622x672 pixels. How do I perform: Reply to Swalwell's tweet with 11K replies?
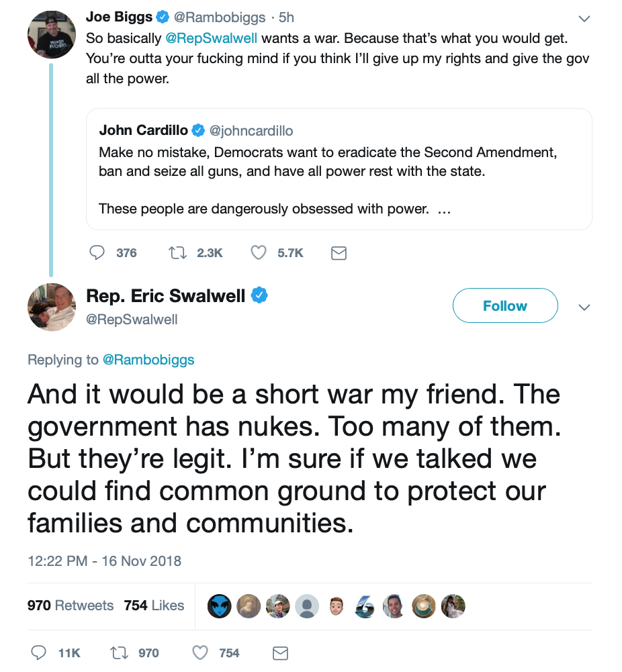pos(38,653)
